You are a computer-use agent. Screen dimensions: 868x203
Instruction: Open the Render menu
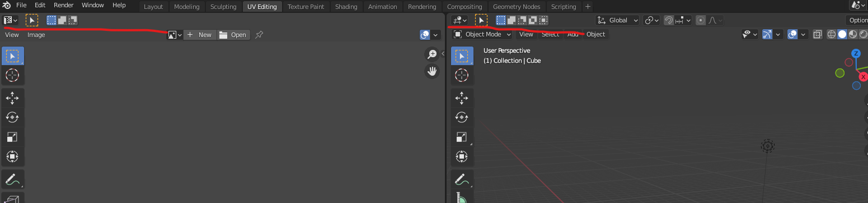pos(63,5)
